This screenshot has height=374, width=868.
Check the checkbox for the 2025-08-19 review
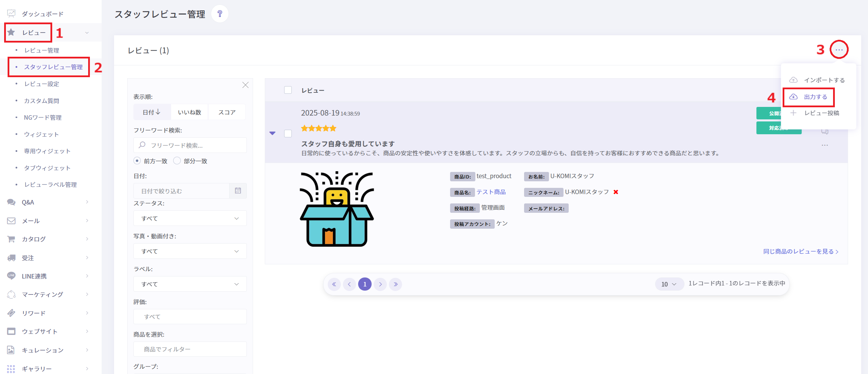click(x=288, y=134)
